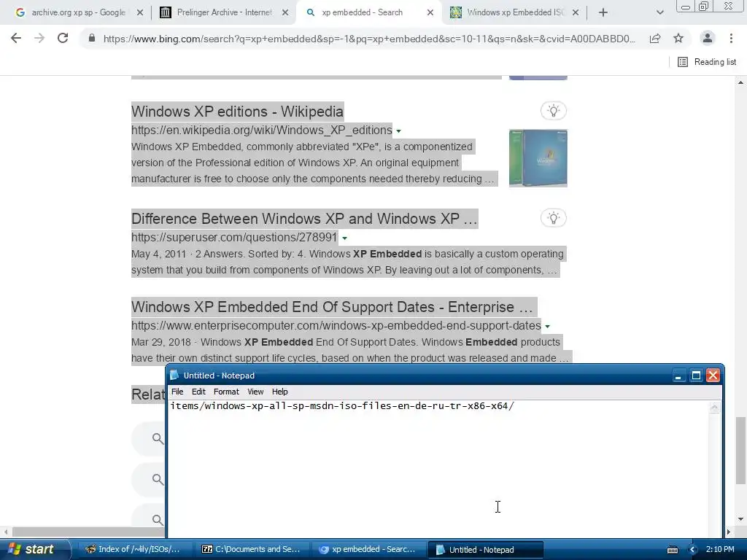
Task: Go back using Chrome's back arrow
Action: click(x=16, y=38)
